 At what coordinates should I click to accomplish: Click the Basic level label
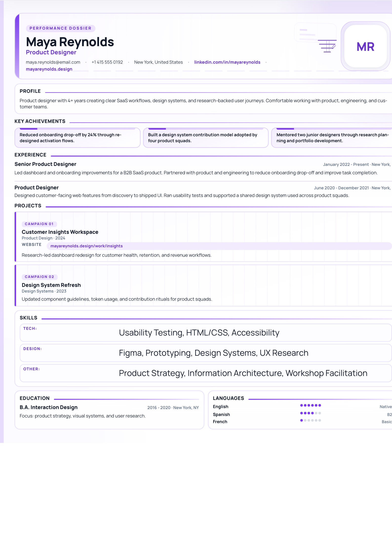coord(387,422)
